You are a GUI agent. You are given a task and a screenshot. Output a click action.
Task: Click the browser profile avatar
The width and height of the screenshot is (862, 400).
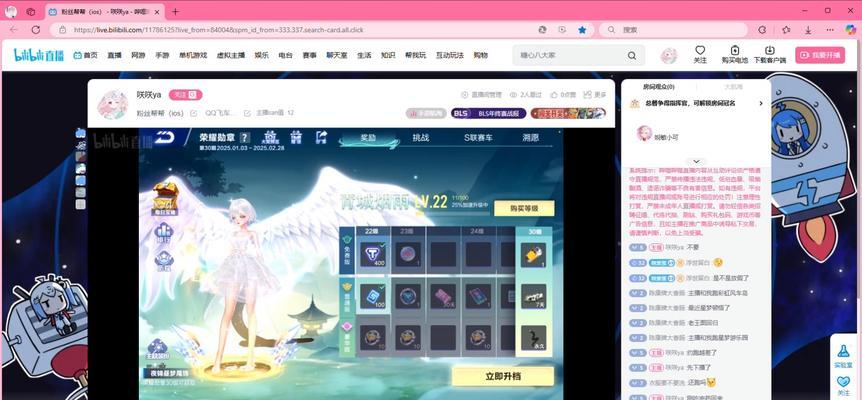[x=11, y=12]
